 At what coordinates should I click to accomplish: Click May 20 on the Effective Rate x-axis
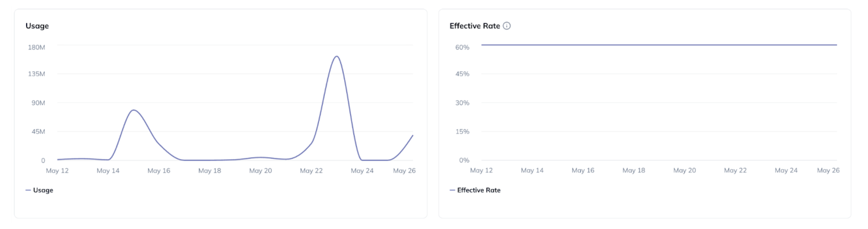tap(684, 171)
